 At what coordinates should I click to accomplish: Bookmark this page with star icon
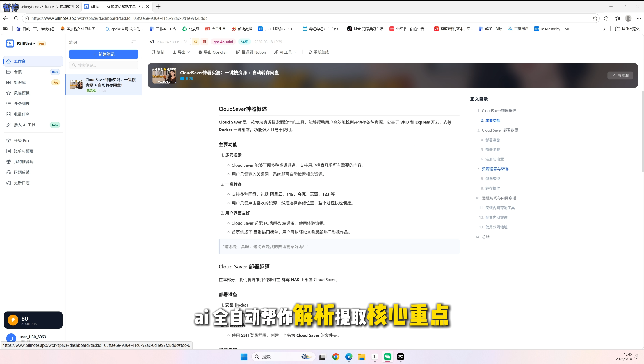(595, 18)
